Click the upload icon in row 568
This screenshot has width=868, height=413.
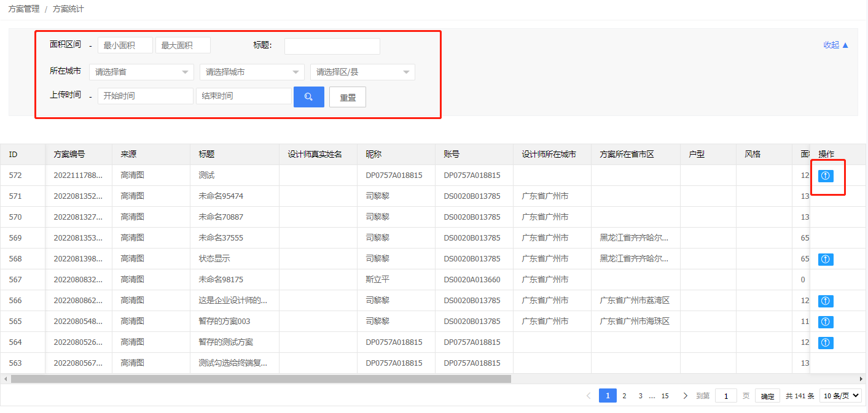click(826, 259)
